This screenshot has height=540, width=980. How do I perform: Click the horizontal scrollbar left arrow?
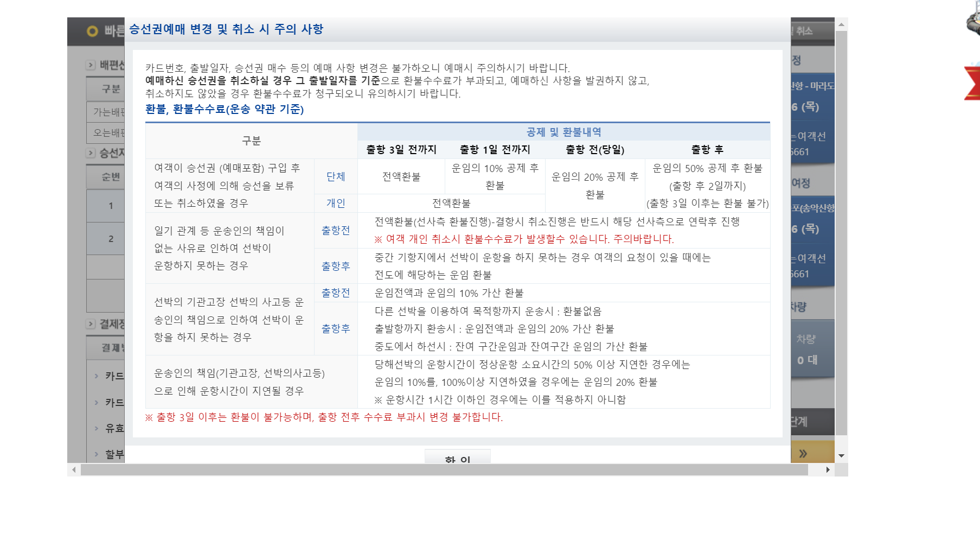(74, 469)
